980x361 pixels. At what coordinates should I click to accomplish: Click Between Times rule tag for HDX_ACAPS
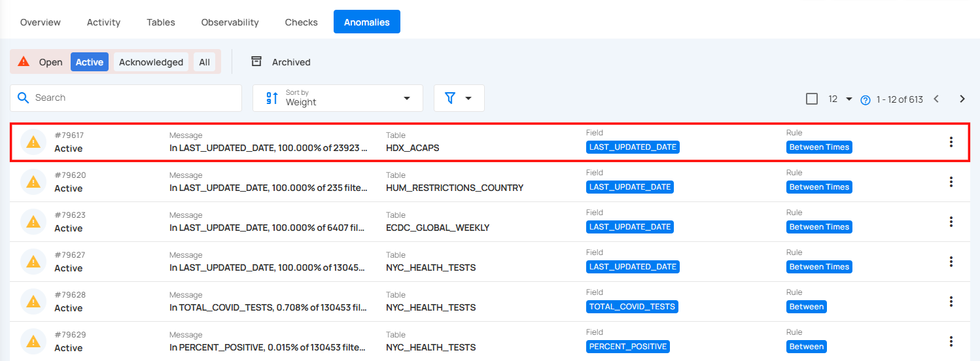[x=819, y=147]
